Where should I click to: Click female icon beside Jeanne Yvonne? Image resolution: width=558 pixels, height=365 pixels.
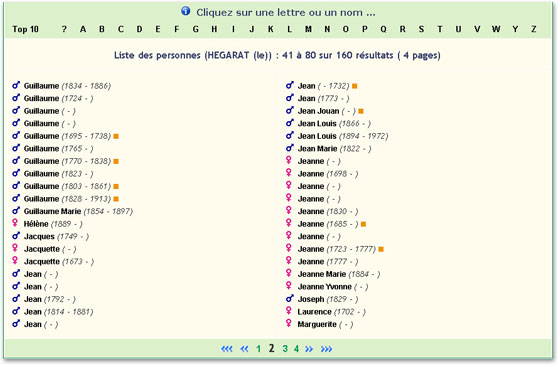click(289, 285)
